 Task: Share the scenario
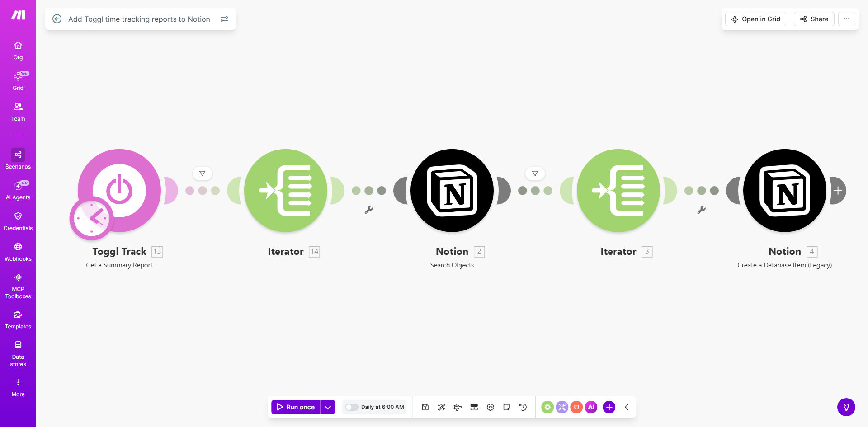click(814, 19)
